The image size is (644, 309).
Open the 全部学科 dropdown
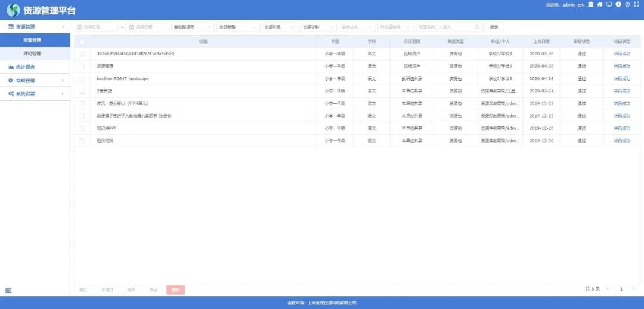pos(318,27)
